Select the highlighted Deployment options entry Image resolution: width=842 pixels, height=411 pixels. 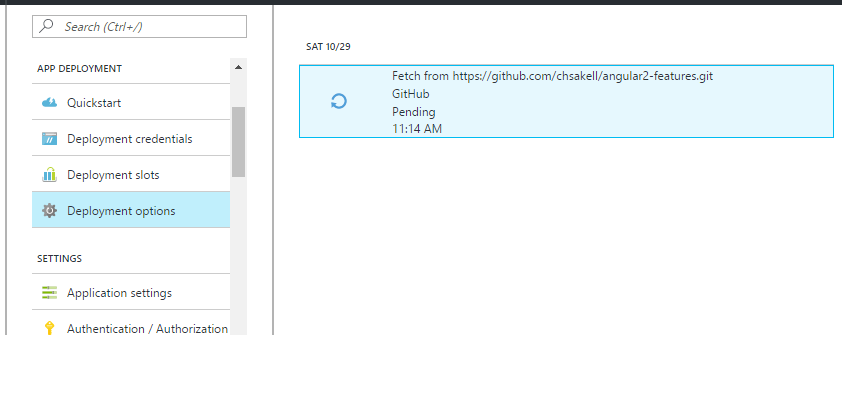coord(121,211)
